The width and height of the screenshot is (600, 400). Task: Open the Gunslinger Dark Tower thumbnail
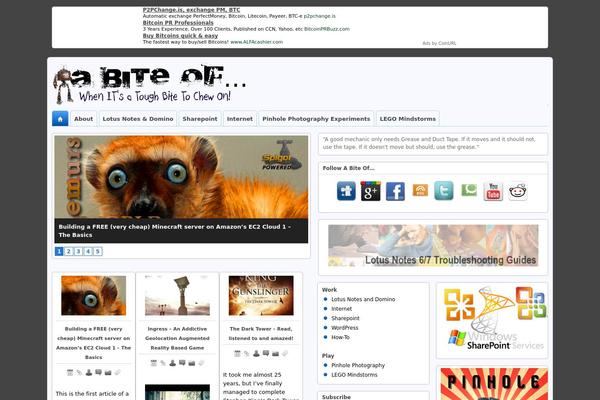(x=261, y=296)
